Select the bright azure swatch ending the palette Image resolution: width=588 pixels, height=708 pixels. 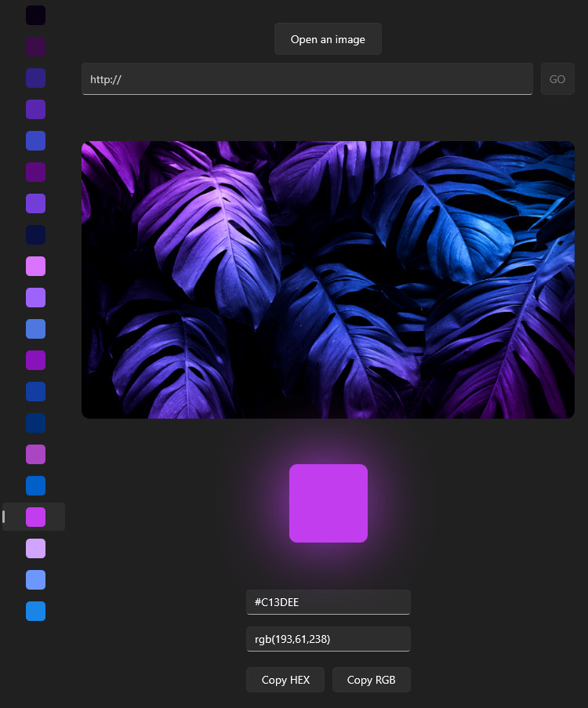(36, 611)
